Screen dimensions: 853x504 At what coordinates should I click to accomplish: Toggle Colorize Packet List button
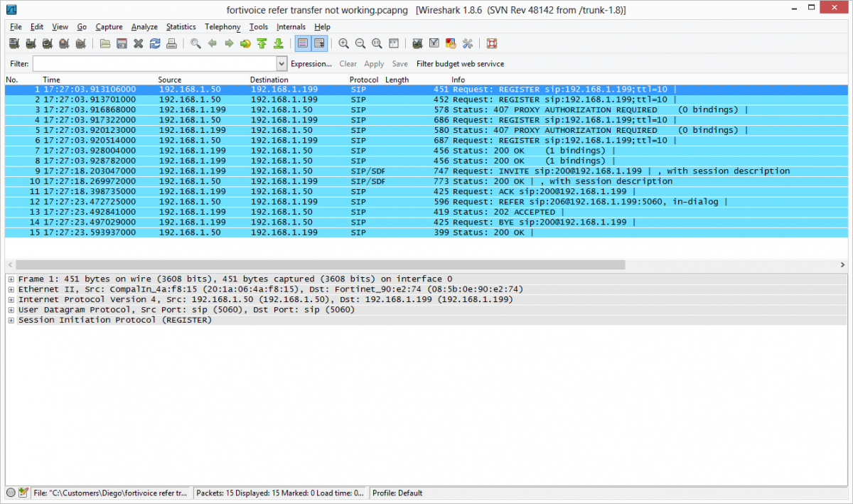pyautogui.click(x=303, y=44)
